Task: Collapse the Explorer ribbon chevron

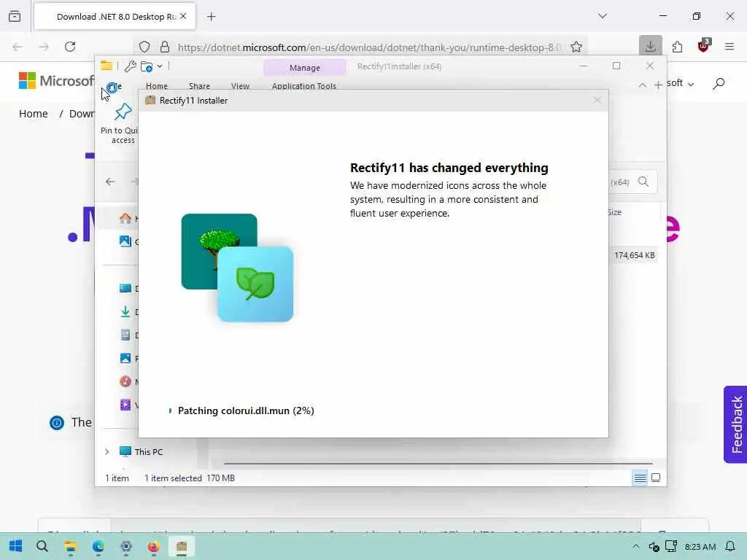Action: click(642, 85)
